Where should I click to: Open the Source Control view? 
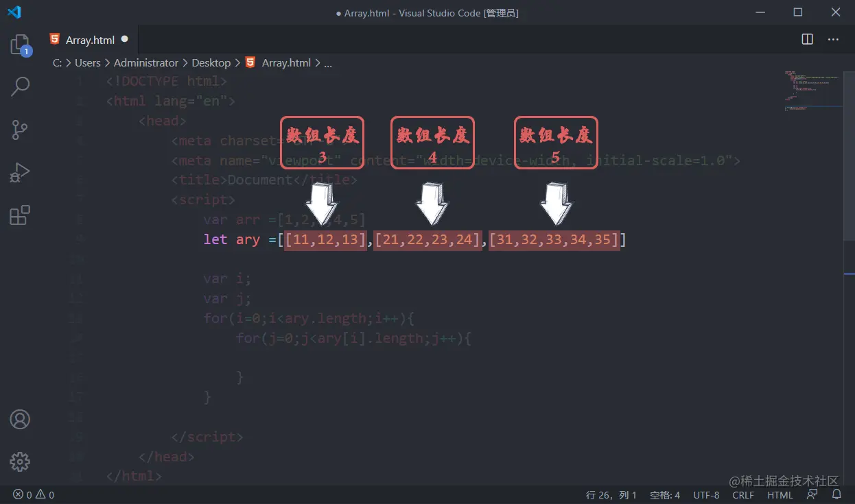(x=20, y=130)
